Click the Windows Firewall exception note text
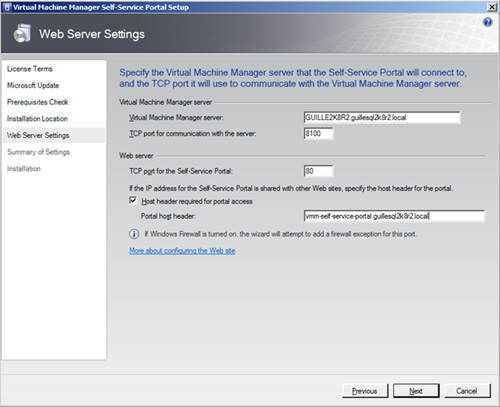 (280, 234)
